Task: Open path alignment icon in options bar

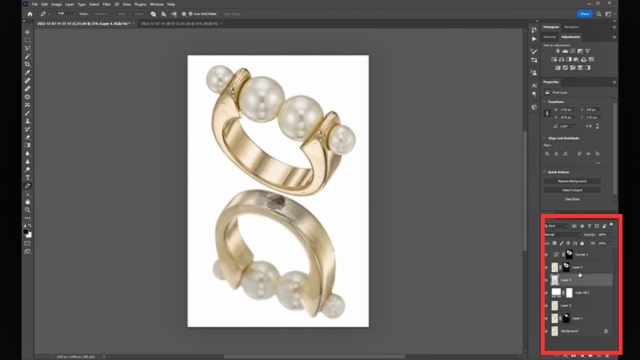Action: [164, 14]
